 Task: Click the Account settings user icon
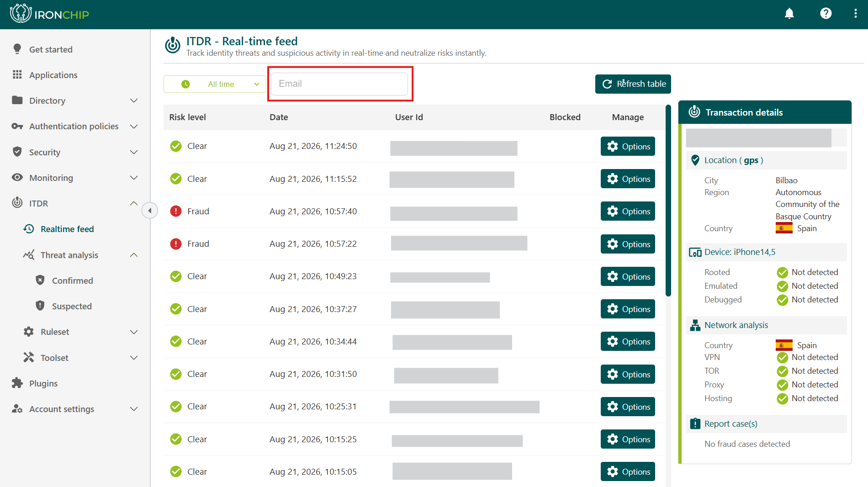pos(17,408)
